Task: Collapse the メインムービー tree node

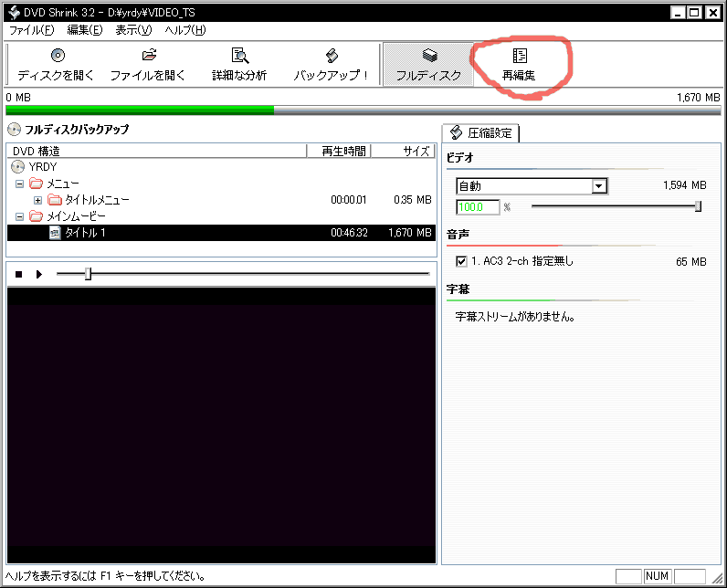Action: pos(19,216)
